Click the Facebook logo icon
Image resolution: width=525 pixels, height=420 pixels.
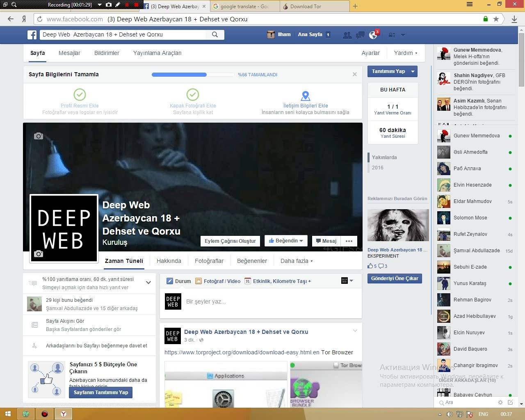(32, 35)
